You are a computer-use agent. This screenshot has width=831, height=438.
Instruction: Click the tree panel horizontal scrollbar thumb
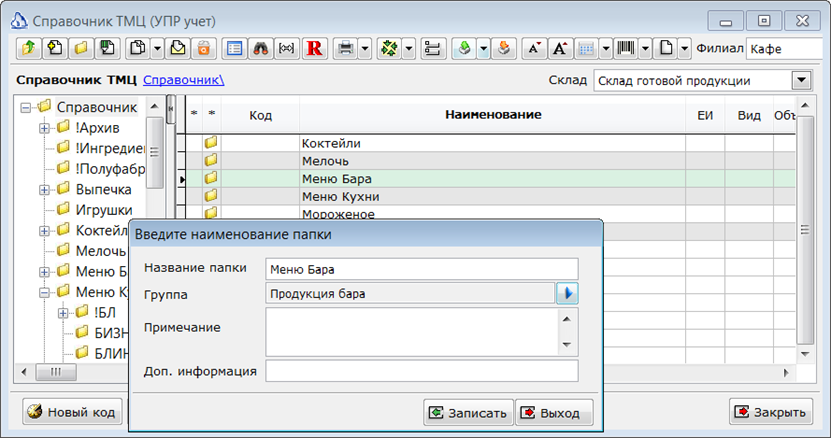56,372
